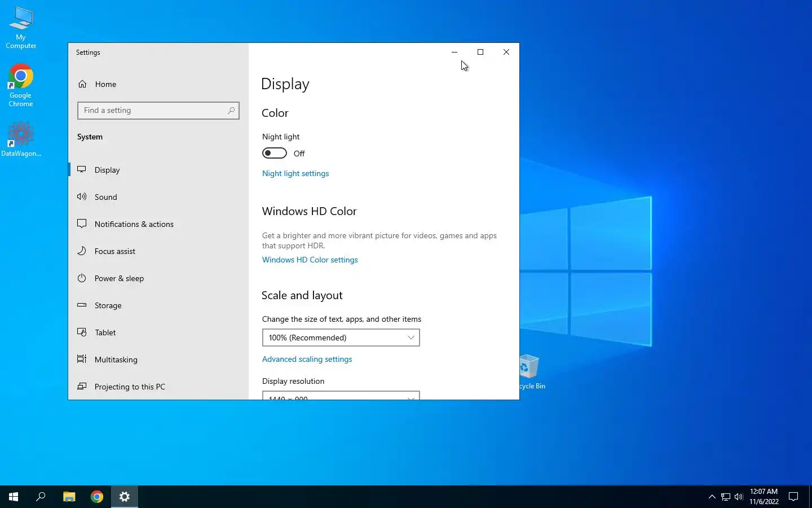Click the Storage drive icon
812x508 pixels.
tap(82, 305)
